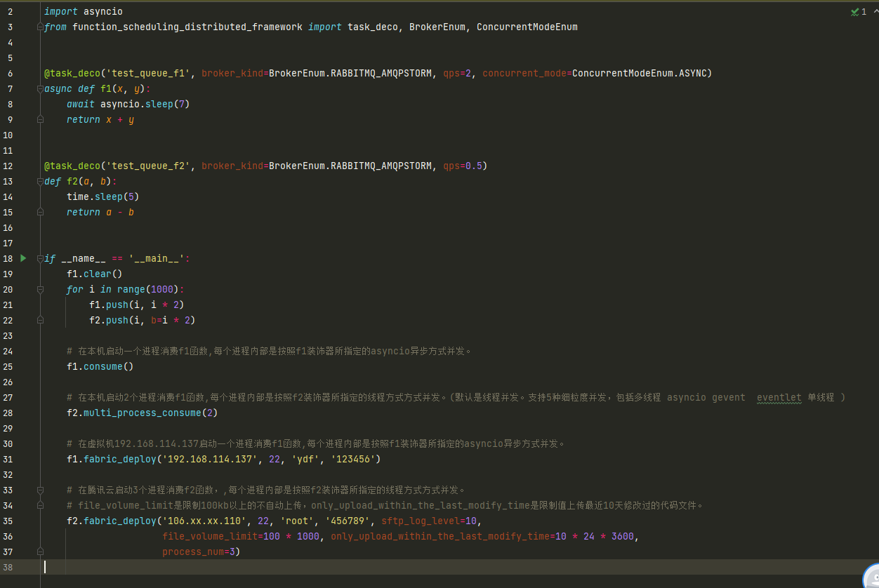Fold the def f2 function at line 13
879x588 pixels.
pyautogui.click(x=40, y=181)
